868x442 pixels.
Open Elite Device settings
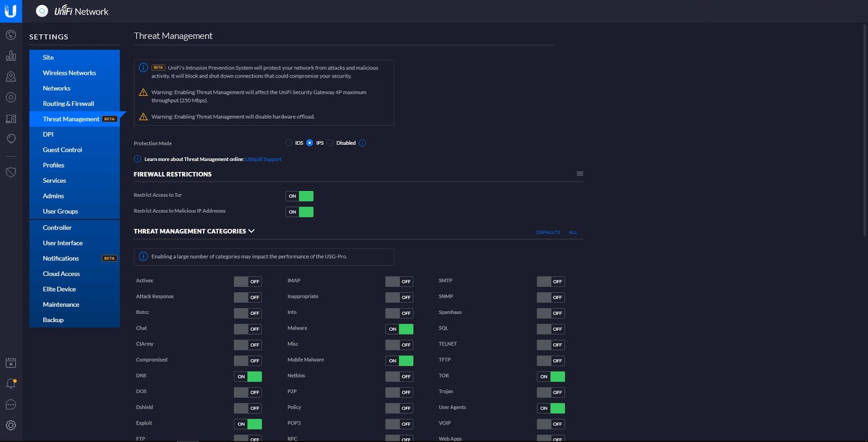[74, 289]
